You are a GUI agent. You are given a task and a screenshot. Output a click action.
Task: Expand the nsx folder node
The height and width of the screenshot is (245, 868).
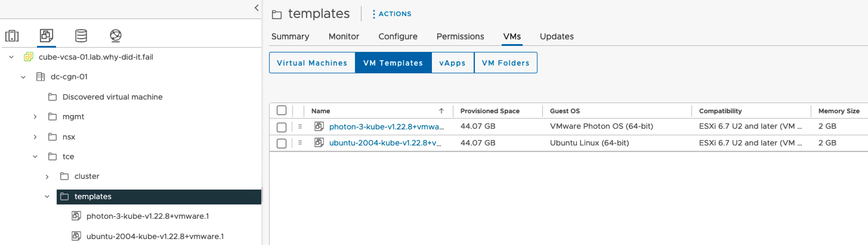[x=35, y=137]
